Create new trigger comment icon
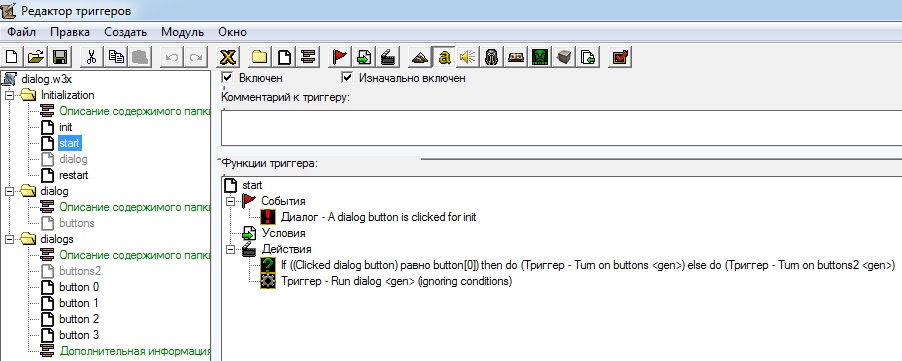Screen dimensions: 902x361 point(309,57)
